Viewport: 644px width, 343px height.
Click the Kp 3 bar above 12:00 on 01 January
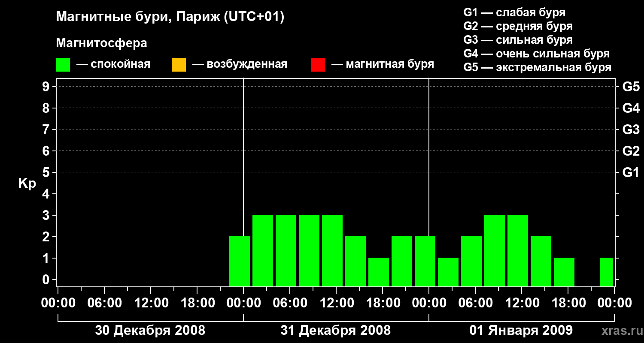[x=518, y=250]
